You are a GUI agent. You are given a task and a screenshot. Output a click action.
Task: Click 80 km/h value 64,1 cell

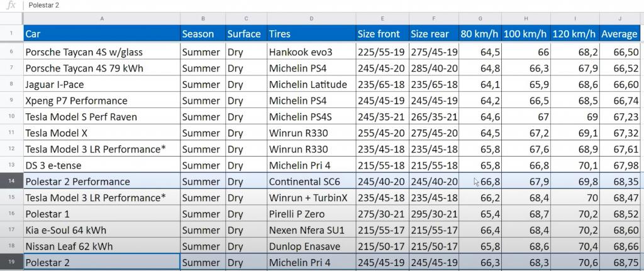[480, 84]
